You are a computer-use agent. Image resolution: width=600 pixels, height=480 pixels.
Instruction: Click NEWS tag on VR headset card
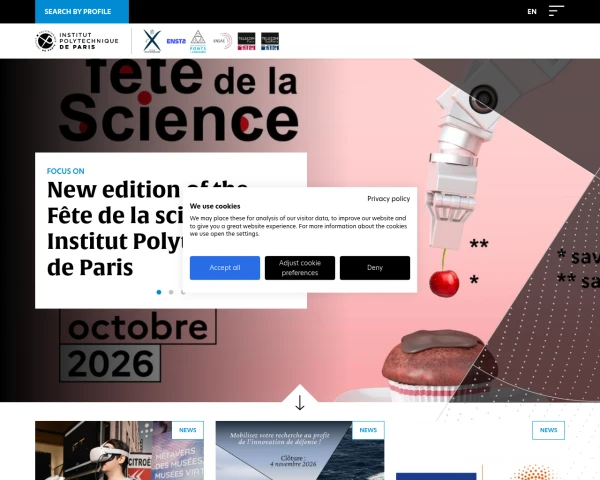tap(188, 430)
